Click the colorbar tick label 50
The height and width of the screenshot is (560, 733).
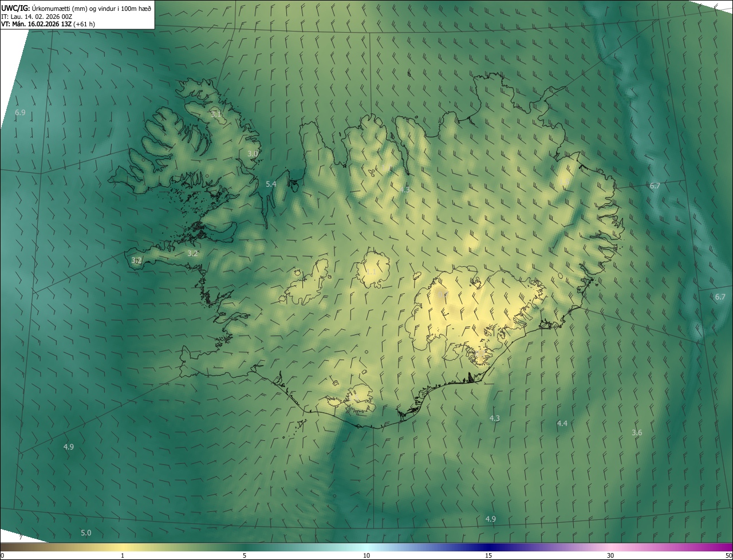point(728,555)
